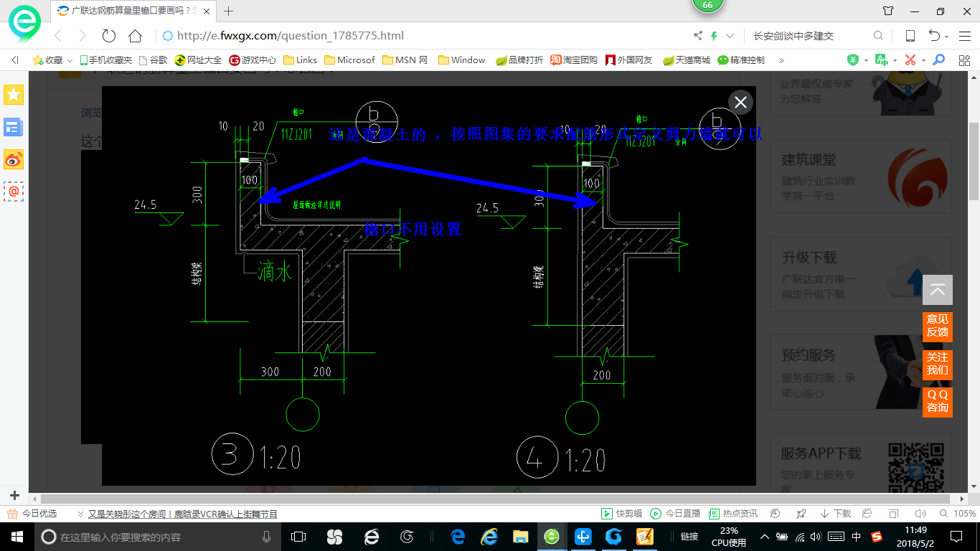Go back to the previous page

pos(58,36)
